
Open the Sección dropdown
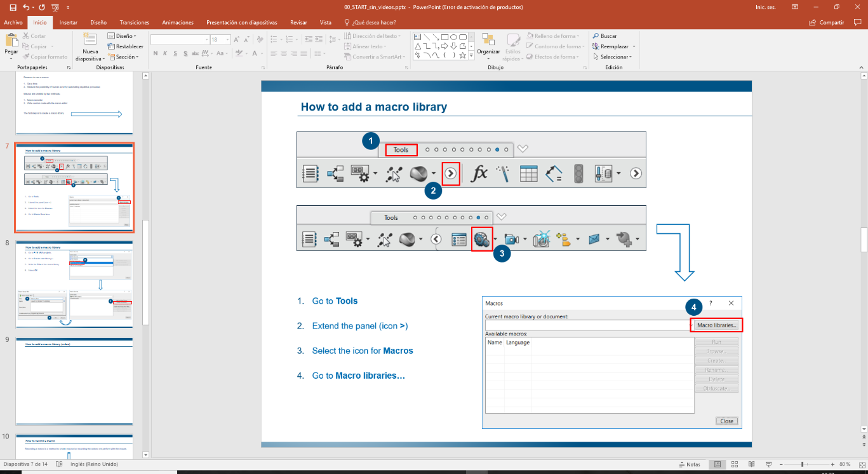point(123,57)
